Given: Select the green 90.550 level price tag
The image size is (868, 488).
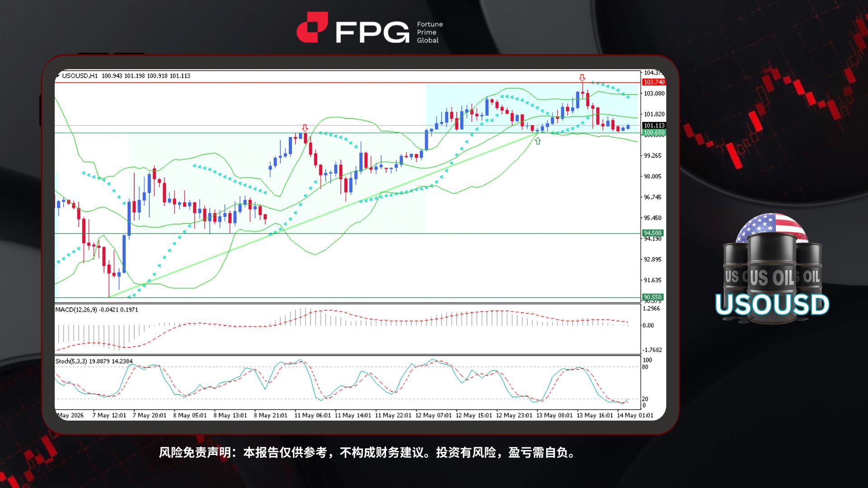Looking at the screenshot, I should [x=652, y=297].
